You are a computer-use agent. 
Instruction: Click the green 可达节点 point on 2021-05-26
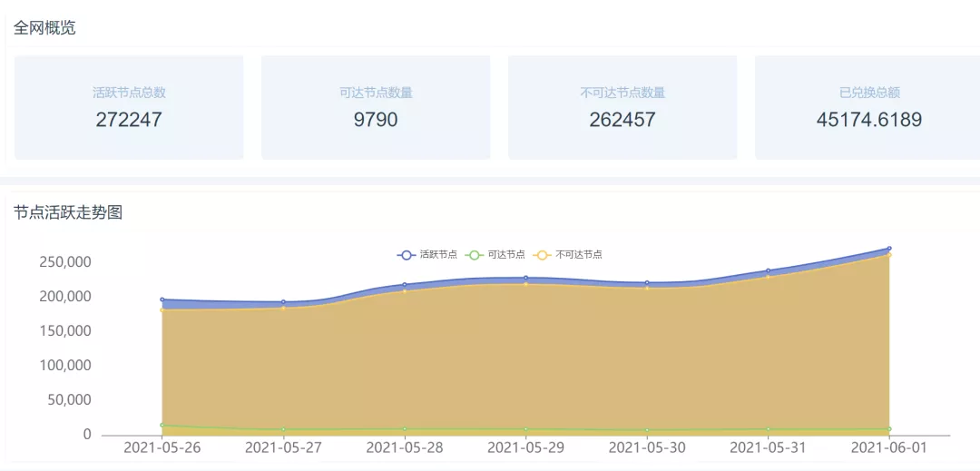tap(162, 425)
